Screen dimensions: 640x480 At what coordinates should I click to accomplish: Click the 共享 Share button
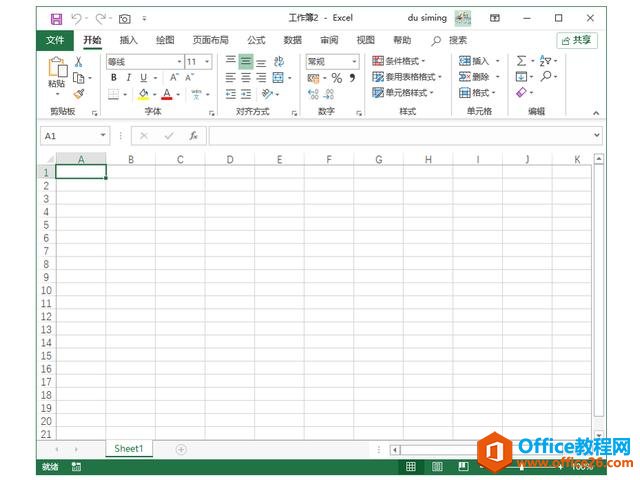(577, 40)
